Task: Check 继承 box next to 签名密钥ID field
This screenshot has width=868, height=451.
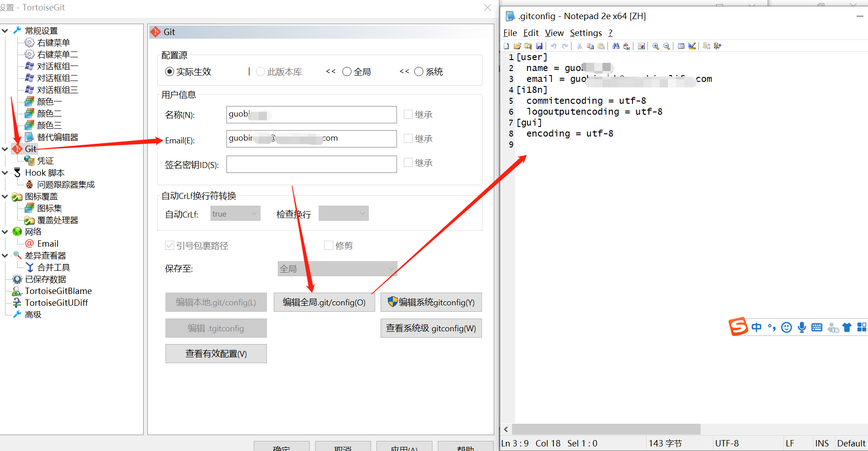Action: point(408,162)
